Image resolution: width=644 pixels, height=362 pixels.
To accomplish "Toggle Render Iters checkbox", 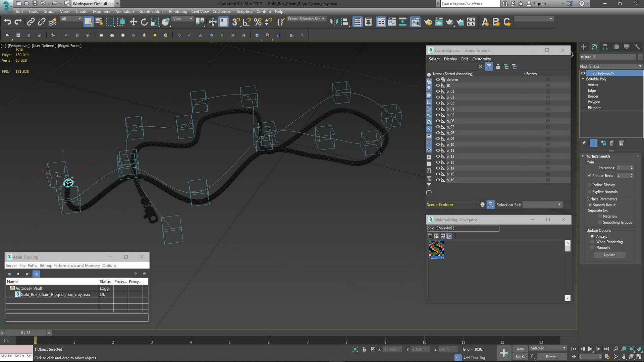I will coord(589,176).
